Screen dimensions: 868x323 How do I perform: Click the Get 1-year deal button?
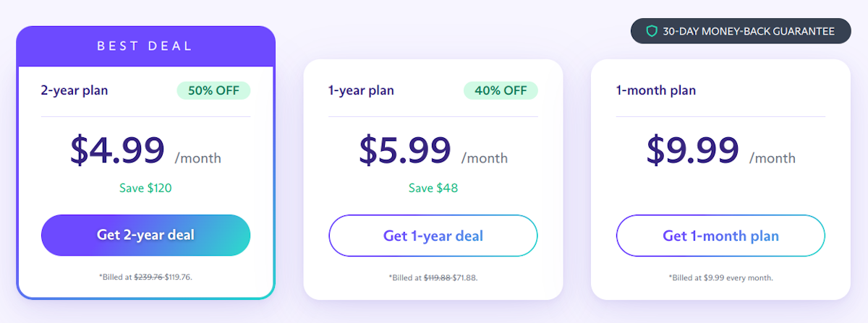(x=433, y=236)
